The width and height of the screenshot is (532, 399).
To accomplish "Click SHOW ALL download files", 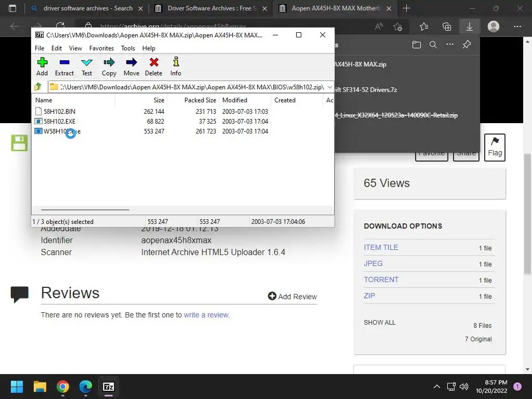I will tap(380, 322).
